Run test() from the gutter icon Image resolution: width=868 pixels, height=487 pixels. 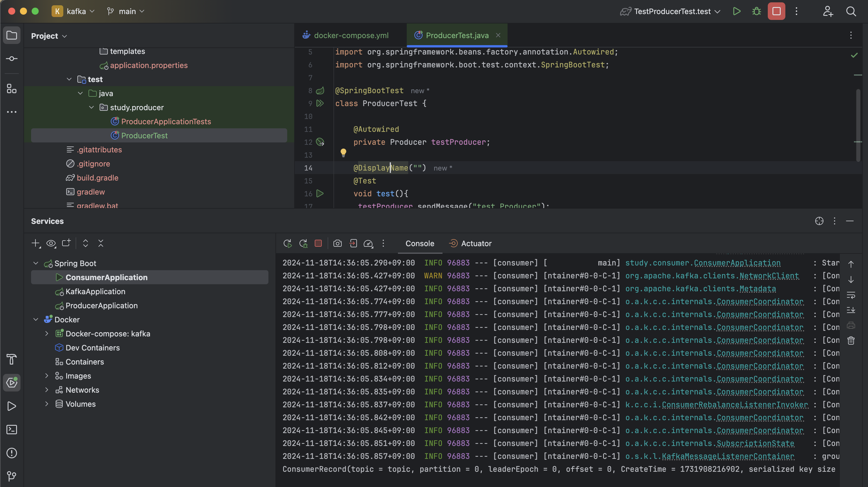[x=320, y=193]
